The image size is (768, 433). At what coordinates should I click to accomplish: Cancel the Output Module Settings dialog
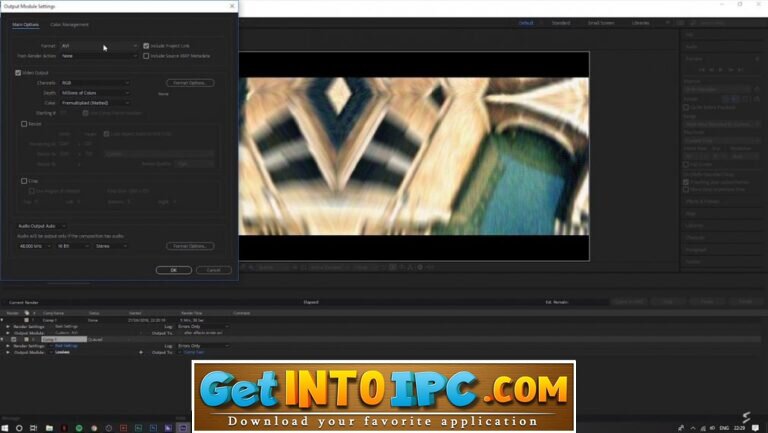(214, 270)
